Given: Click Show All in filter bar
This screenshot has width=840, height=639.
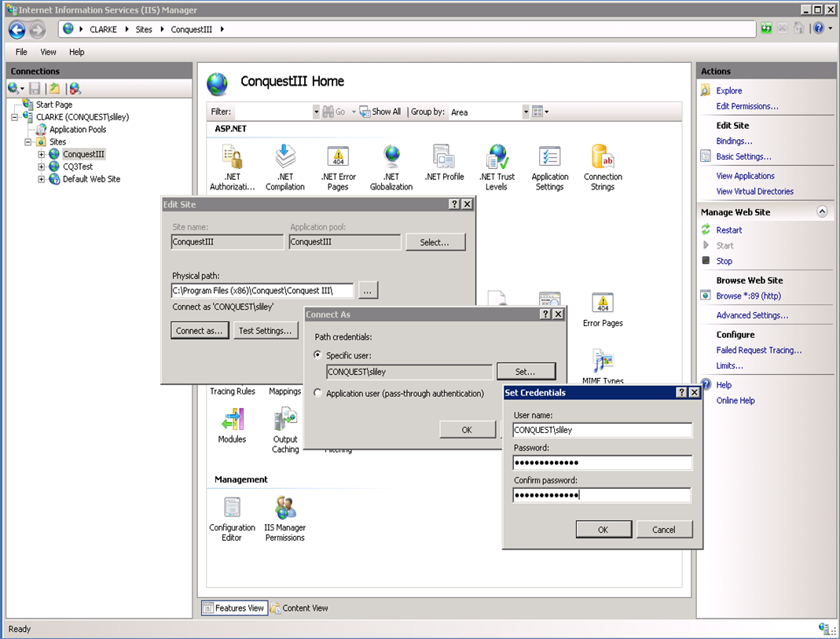Looking at the screenshot, I should [380, 112].
